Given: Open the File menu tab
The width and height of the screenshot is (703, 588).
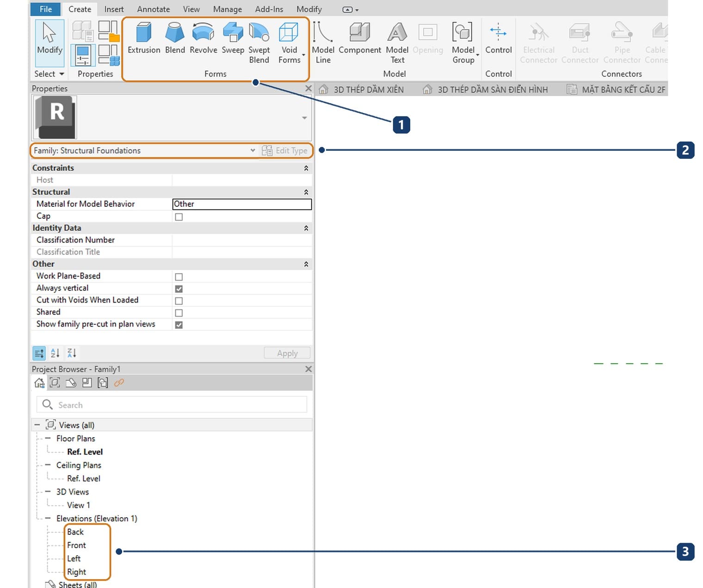Looking at the screenshot, I should coord(46,9).
